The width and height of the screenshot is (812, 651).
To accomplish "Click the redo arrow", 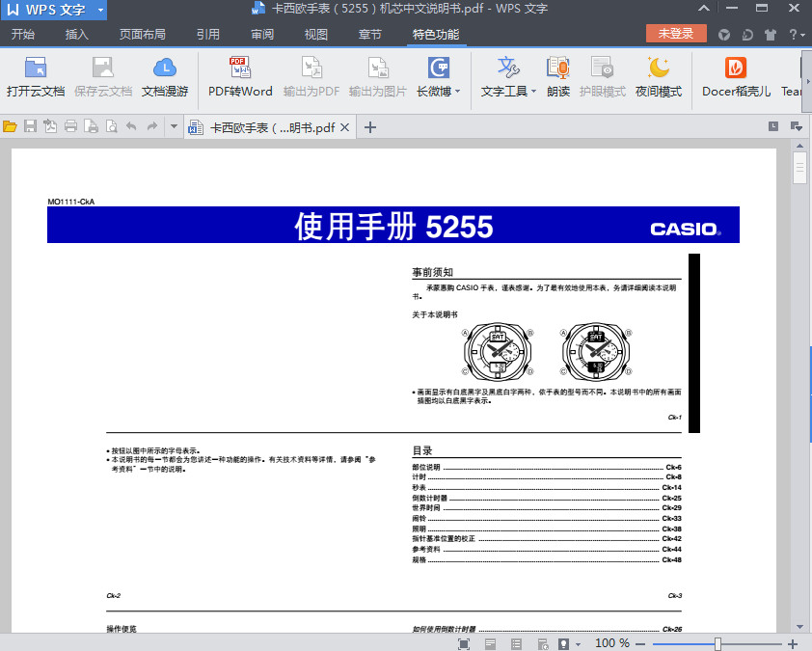I will [x=152, y=126].
